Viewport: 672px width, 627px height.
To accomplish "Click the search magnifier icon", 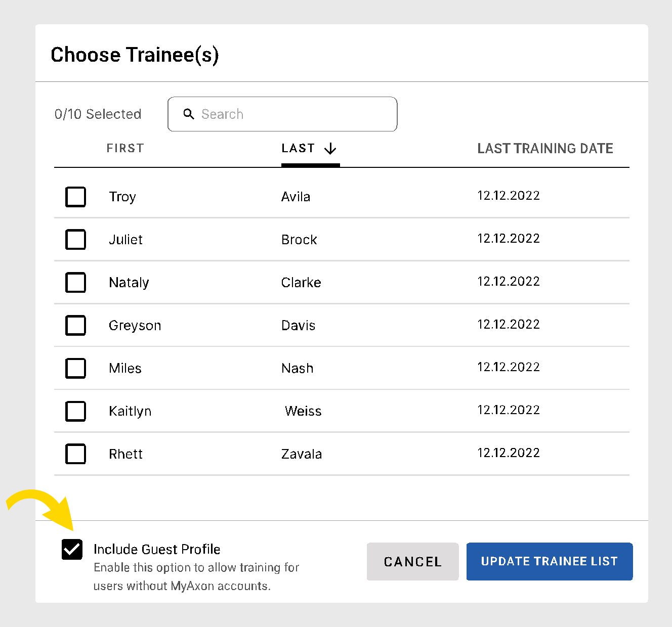I will tap(189, 114).
